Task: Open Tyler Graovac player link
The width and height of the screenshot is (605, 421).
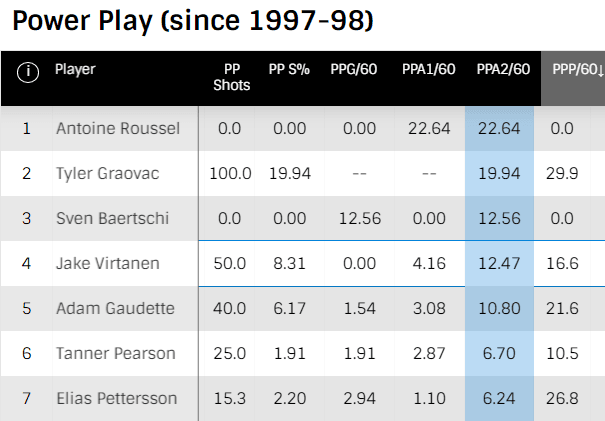Action: pos(108,174)
